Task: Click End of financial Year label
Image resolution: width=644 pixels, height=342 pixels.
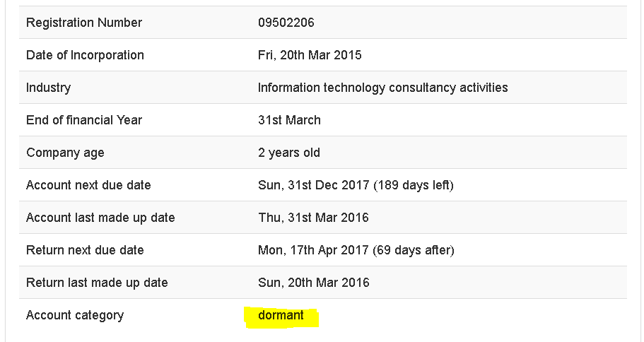Action: [84, 120]
